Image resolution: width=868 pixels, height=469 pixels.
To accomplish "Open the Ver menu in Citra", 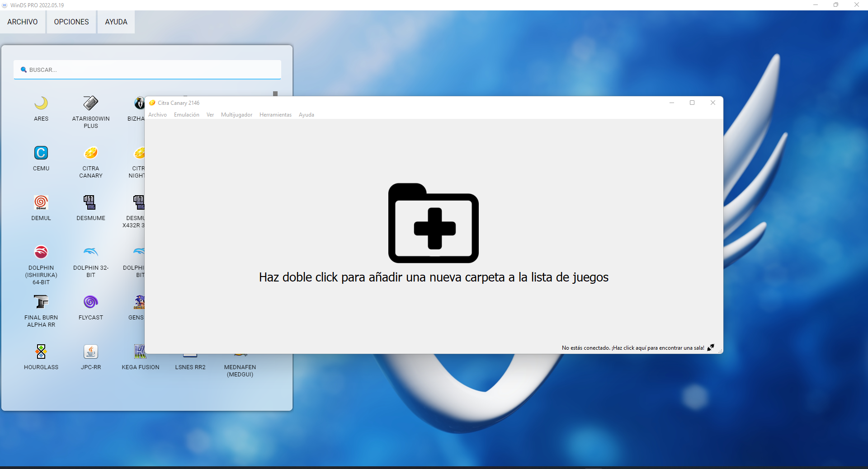I will [210, 115].
